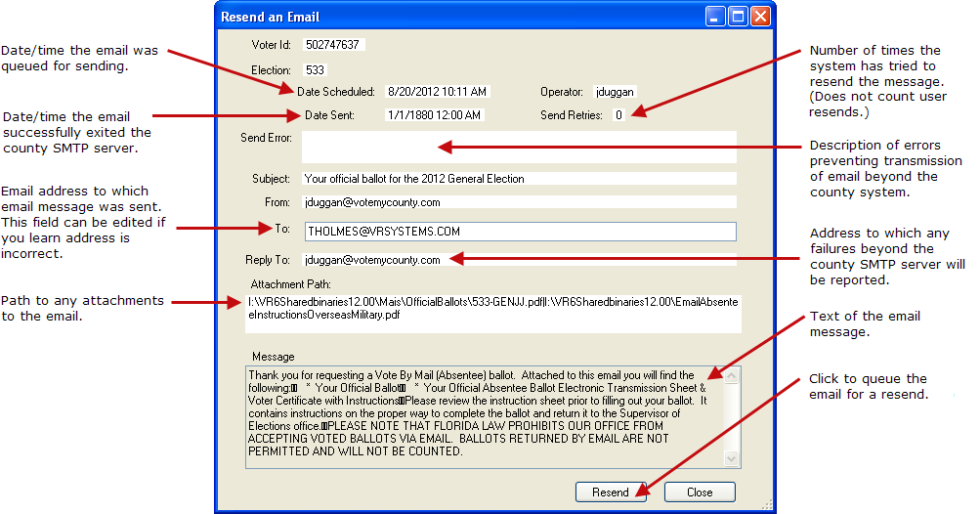980x514 pixels.
Task: Select the Operator name field
Action: 615,92
